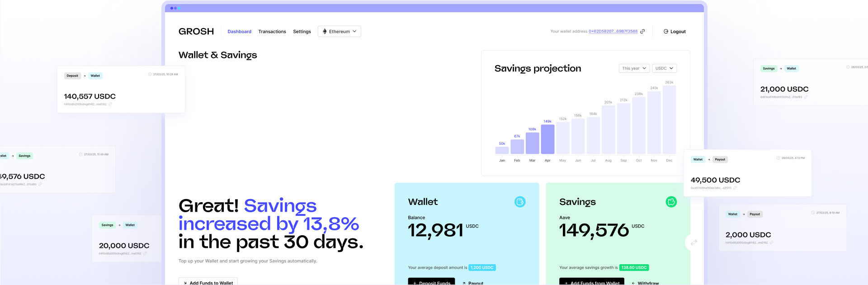Click the link icon under 2,000 USDC
Image resolution: width=868 pixels, height=285 pixels.
pos(772,243)
